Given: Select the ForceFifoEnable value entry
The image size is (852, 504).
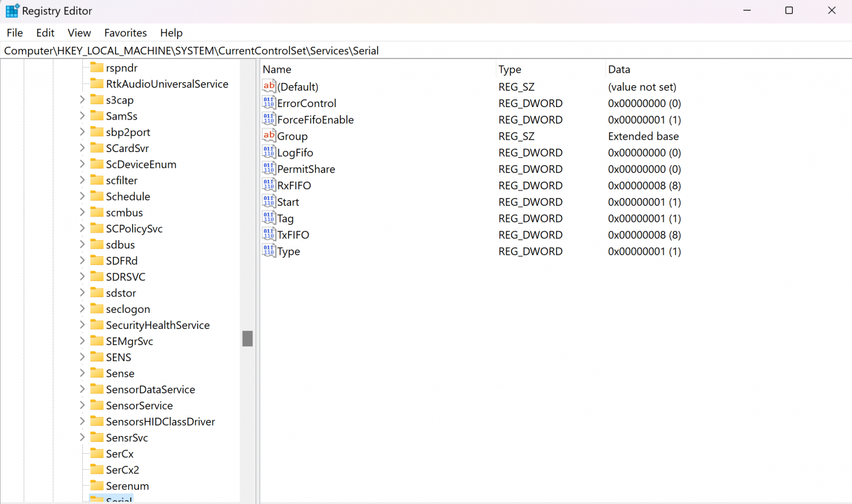Looking at the screenshot, I should [315, 119].
